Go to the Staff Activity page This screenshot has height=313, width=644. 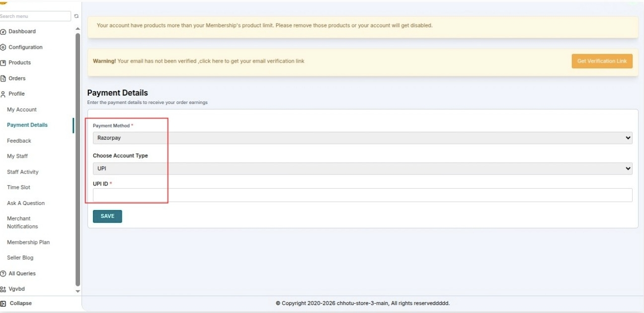pos(23,172)
